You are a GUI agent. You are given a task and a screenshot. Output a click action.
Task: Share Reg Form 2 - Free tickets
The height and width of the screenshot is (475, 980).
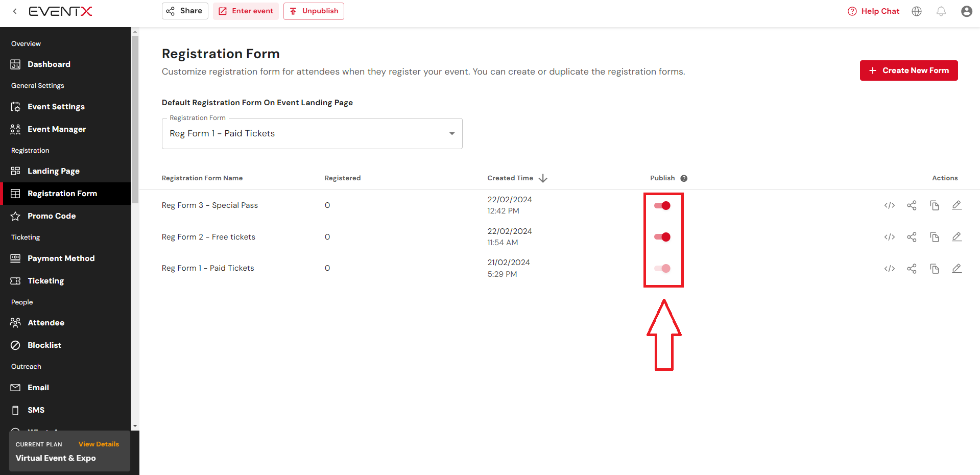[912, 237]
